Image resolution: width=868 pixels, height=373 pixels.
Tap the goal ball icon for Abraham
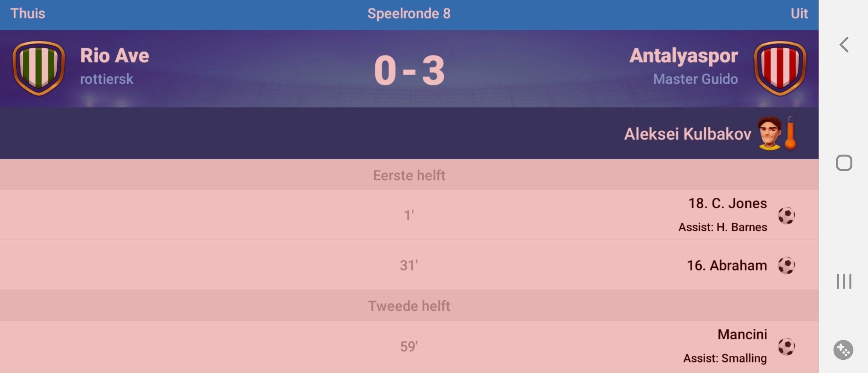(x=786, y=265)
